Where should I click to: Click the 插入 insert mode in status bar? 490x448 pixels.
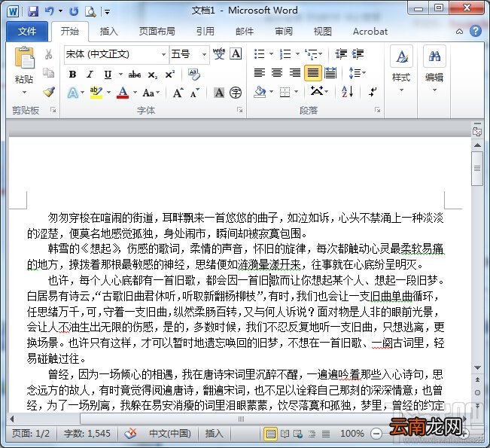[x=214, y=433]
